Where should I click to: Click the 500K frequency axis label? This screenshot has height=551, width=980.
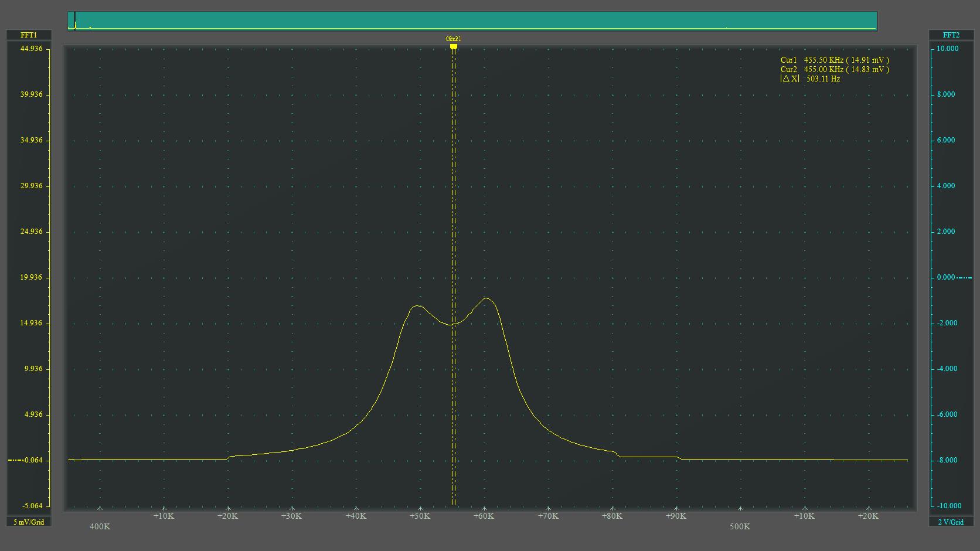740,526
